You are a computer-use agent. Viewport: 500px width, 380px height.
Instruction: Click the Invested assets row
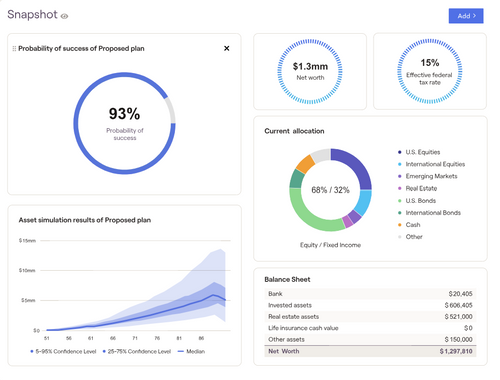[370, 305]
